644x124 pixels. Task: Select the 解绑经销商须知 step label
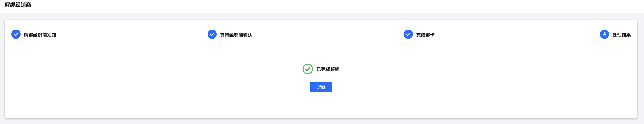(40, 35)
